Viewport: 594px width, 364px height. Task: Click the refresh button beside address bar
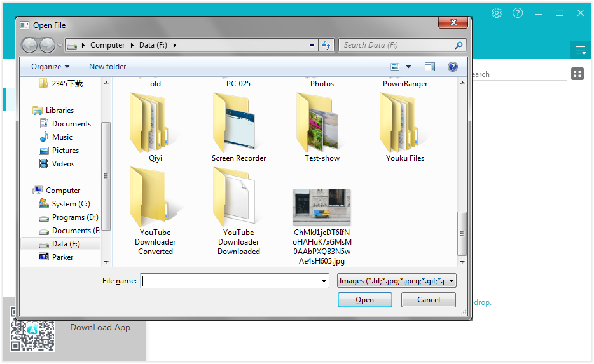click(326, 45)
